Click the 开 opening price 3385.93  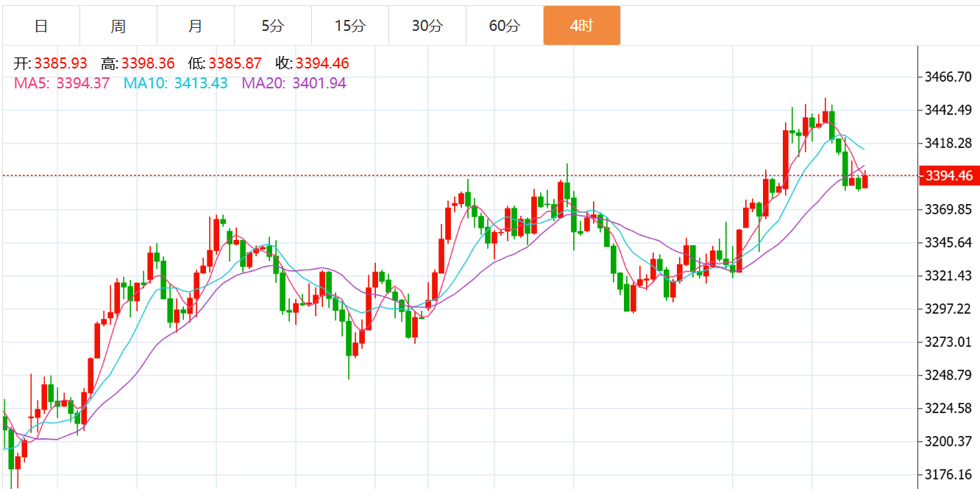tap(60, 64)
